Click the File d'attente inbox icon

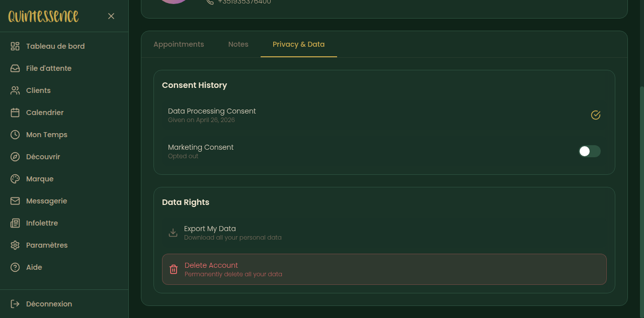[x=15, y=68]
